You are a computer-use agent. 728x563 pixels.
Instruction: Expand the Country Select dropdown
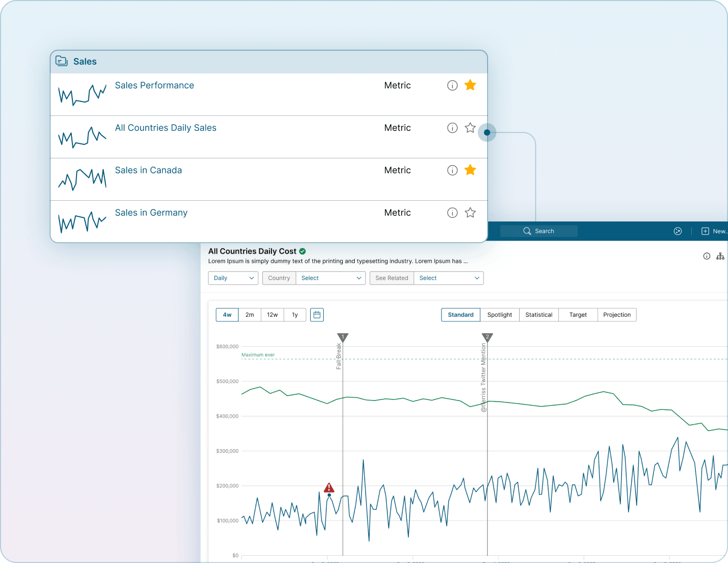pos(330,278)
